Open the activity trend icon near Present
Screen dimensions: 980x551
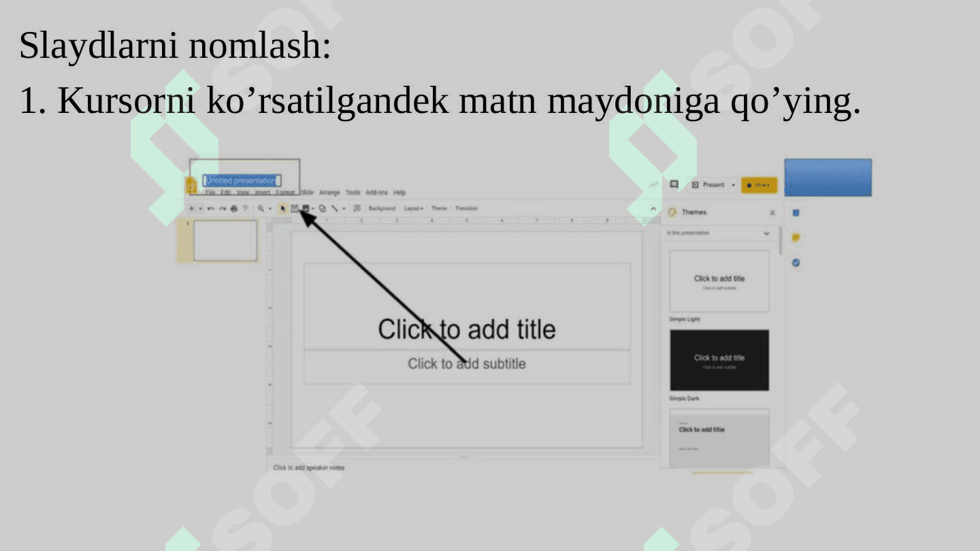click(653, 185)
